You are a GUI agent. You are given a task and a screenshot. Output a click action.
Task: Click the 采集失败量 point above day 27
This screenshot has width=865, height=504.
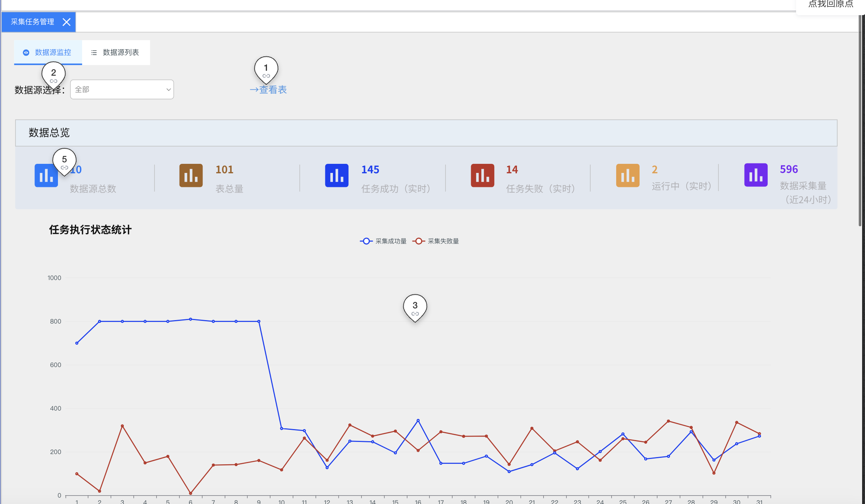pyautogui.click(x=668, y=421)
